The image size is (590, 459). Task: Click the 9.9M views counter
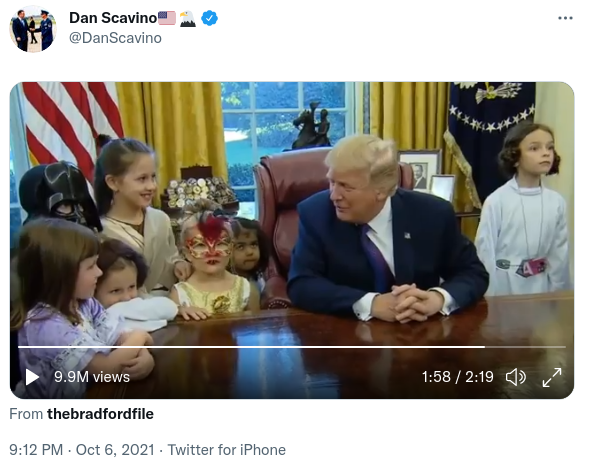click(x=92, y=377)
